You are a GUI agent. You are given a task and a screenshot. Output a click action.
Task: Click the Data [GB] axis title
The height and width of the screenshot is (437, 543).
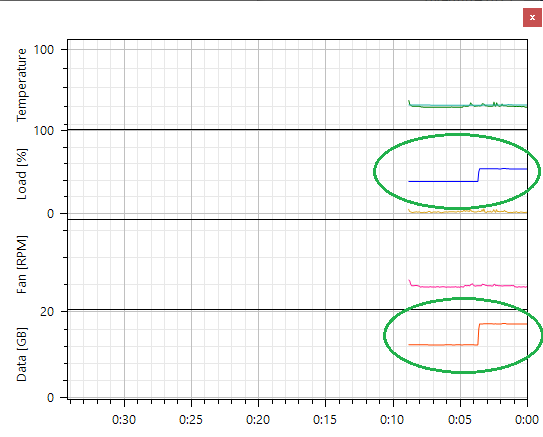[21, 354]
